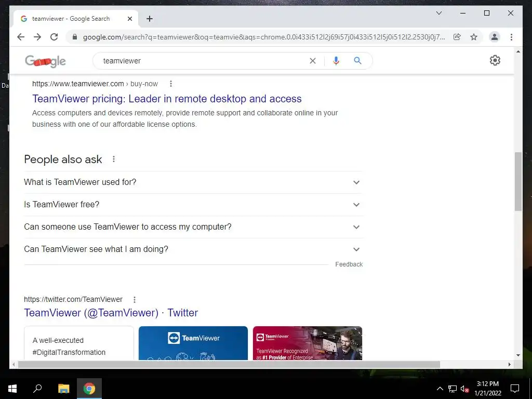Expand "What is TeamViewer used for?"
This screenshot has width=532, height=399.
[x=193, y=182]
